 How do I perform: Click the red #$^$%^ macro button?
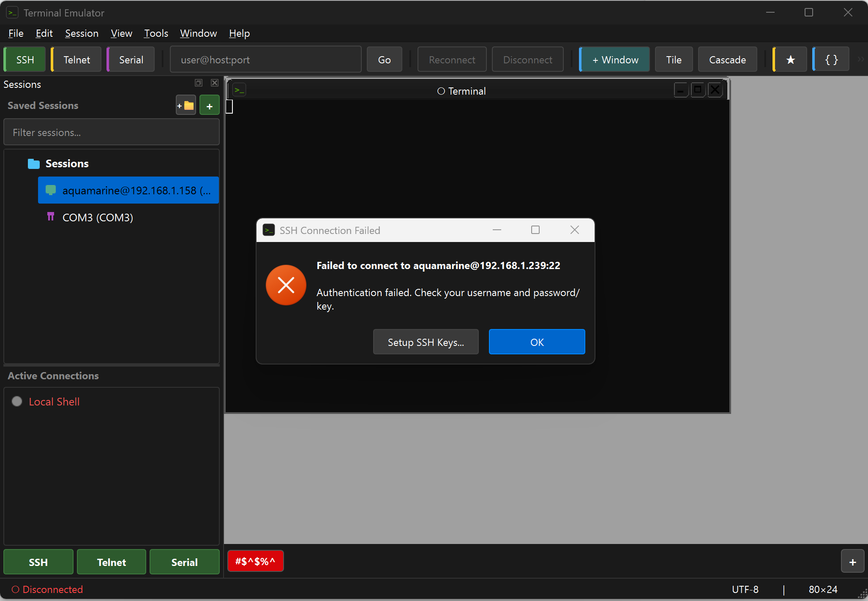pos(255,561)
